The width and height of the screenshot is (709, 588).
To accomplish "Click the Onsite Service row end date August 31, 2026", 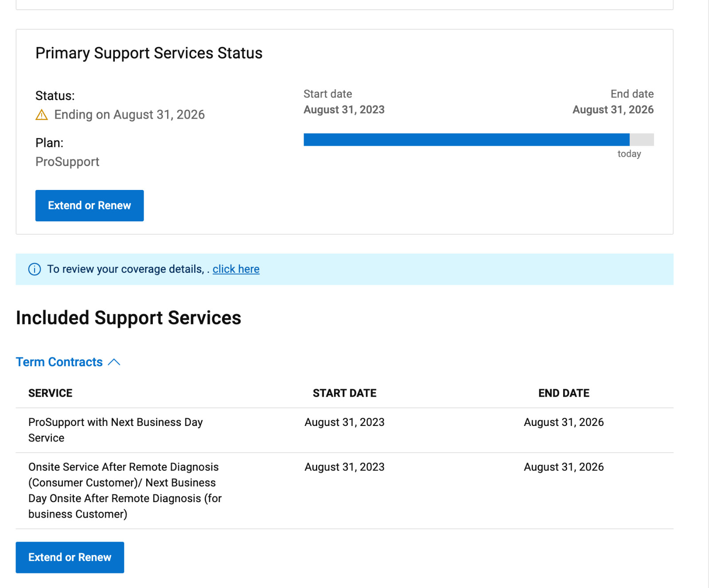I will (564, 467).
